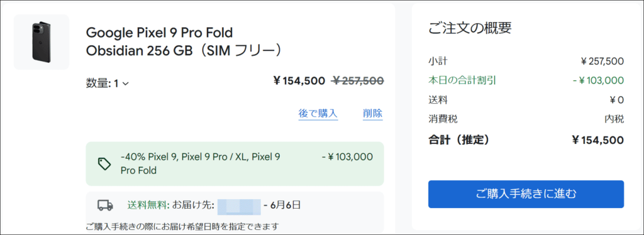Click the 送料無料 label
The width and height of the screenshot is (644, 235).
[x=148, y=205]
